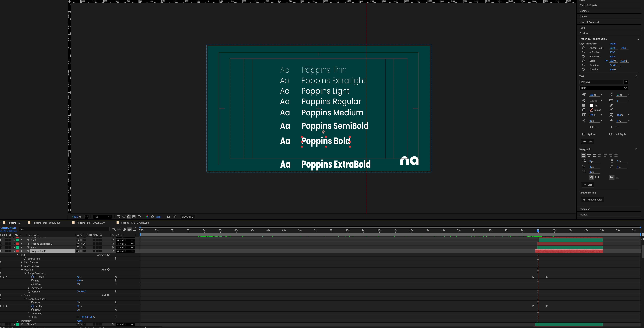Click the Anchor Point stopwatch in Properties
The width and height of the screenshot is (644, 328).
click(x=583, y=48)
